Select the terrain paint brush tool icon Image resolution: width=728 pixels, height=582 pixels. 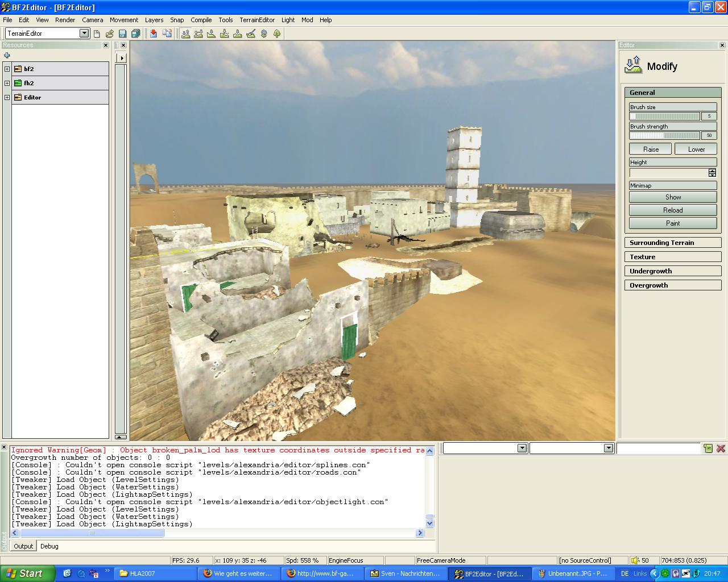pyautogui.click(x=251, y=34)
